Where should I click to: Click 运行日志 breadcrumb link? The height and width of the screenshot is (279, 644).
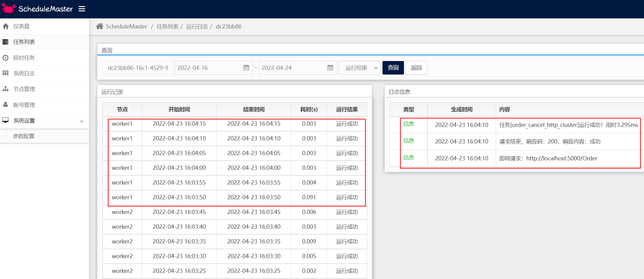click(x=197, y=26)
